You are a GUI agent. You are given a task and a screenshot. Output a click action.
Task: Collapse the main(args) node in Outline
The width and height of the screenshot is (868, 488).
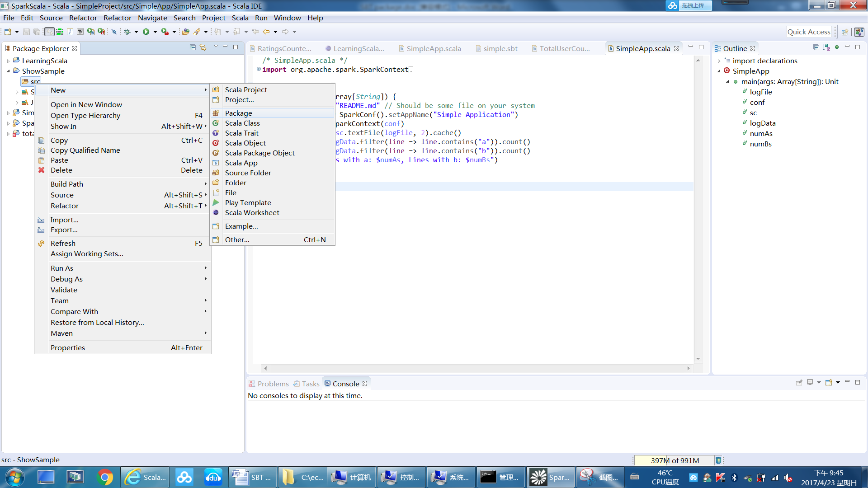pos(727,82)
